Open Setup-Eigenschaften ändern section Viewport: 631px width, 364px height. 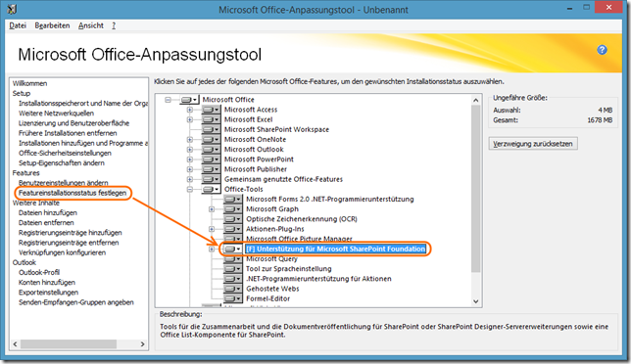pos(61,163)
